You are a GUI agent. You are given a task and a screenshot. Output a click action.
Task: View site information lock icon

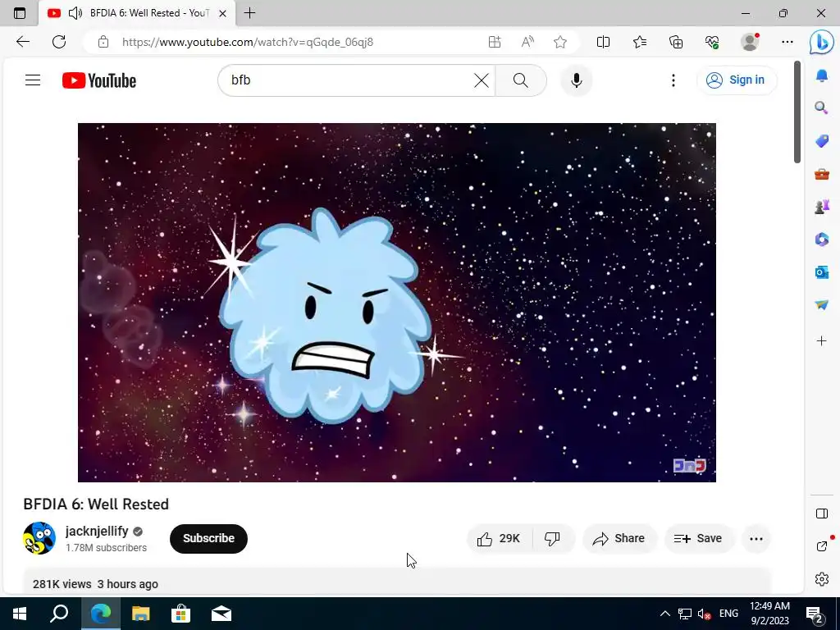click(x=103, y=42)
